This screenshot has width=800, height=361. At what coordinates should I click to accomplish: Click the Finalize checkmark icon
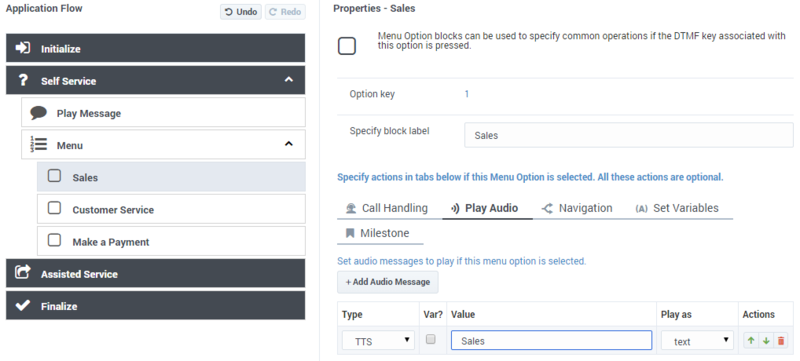point(22,305)
